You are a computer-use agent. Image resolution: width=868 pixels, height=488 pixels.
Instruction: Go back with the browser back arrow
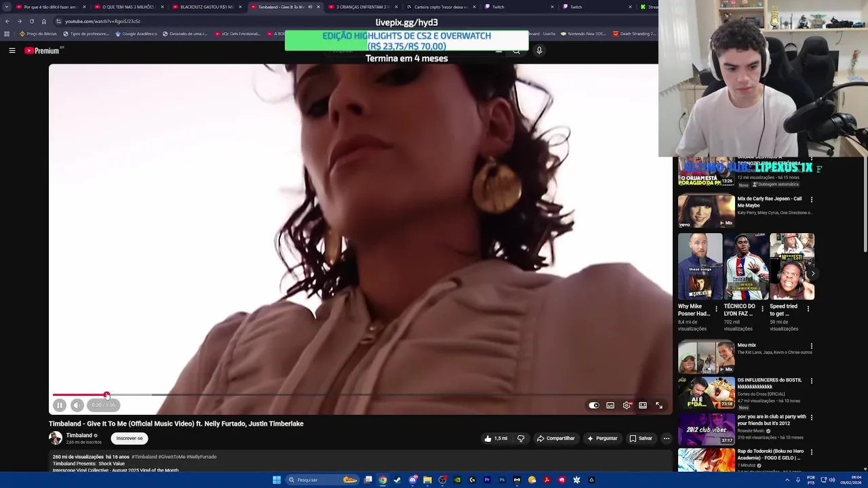coord(7,21)
